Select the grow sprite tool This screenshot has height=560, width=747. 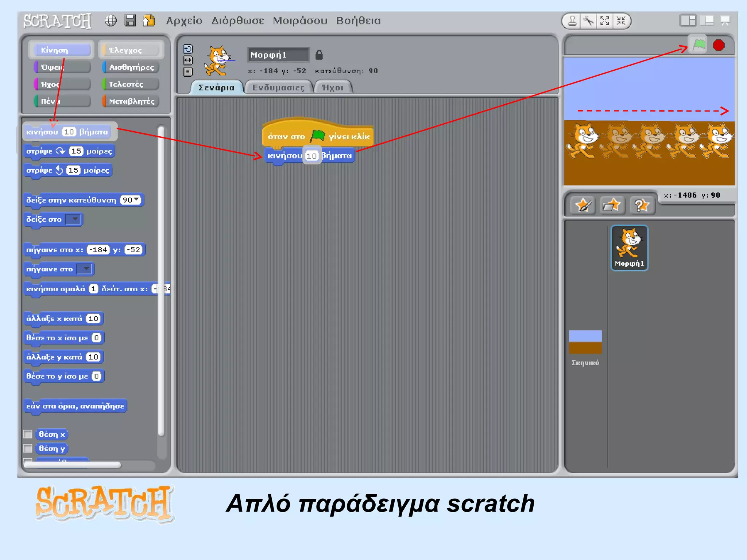[x=605, y=21]
